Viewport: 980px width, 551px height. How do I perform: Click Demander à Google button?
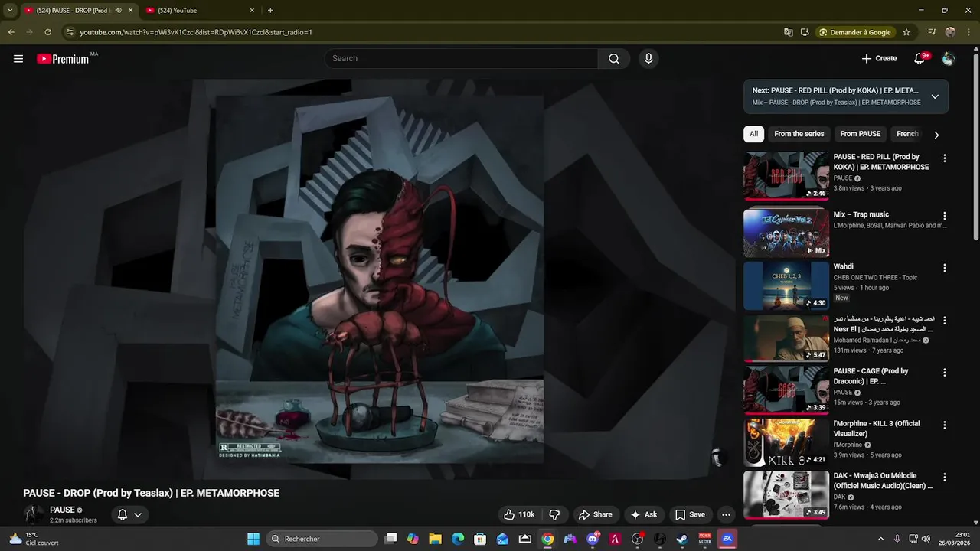(854, 32)
